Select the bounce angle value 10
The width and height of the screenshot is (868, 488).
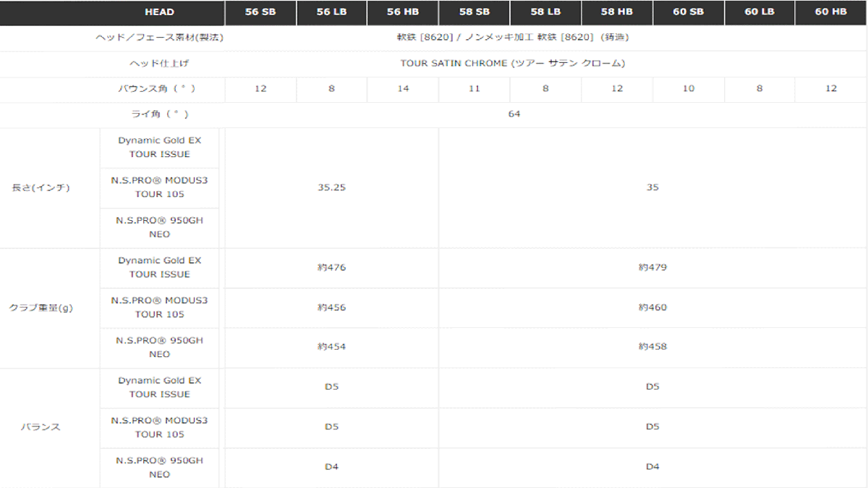[x=688, y=89]
